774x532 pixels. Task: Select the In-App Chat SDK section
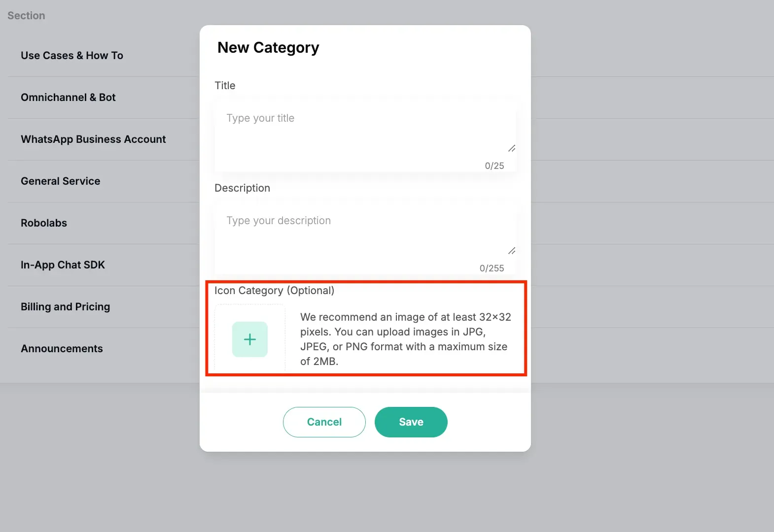[63, 265]
